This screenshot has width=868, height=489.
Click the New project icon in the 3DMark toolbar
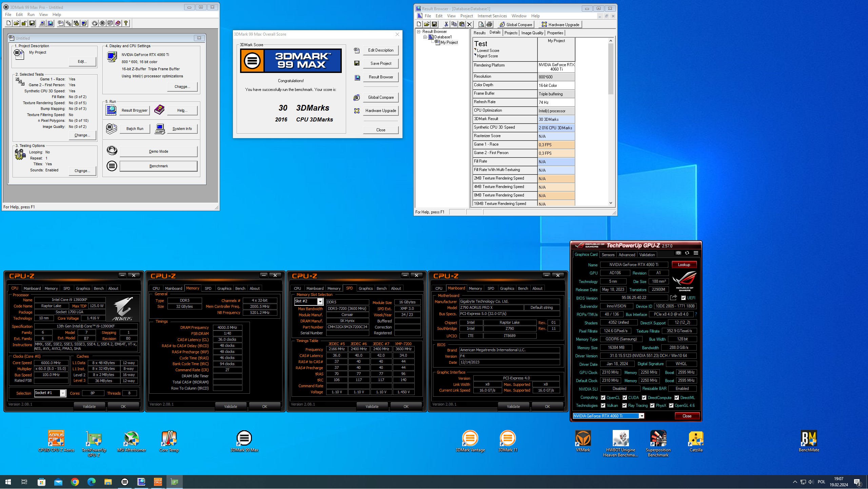[x=8, y=23]
